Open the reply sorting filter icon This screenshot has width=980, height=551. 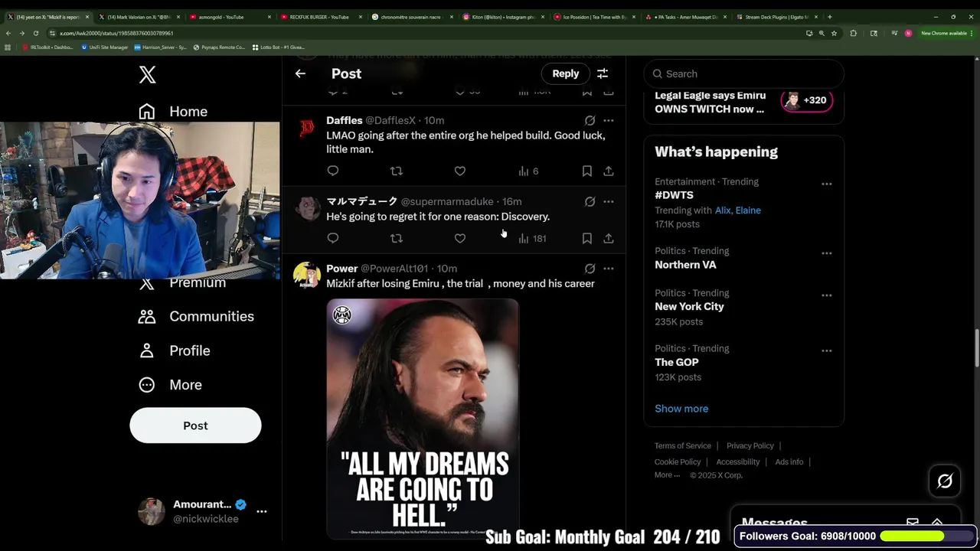pyautogui.click(x=603, y=73)
